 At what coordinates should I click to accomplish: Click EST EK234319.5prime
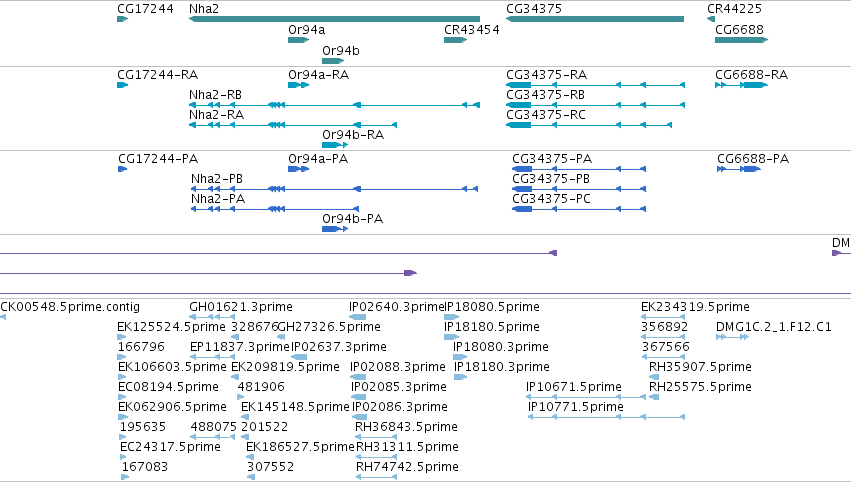point(695,307)
